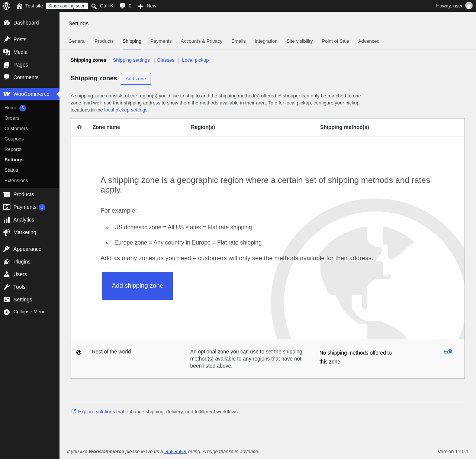Switch to the Emails tab
Screen dimensions: 476x459
238,41
